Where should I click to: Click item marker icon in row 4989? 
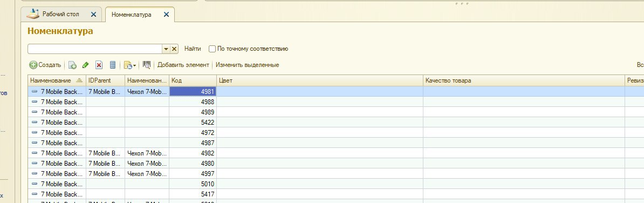[35, 112]
